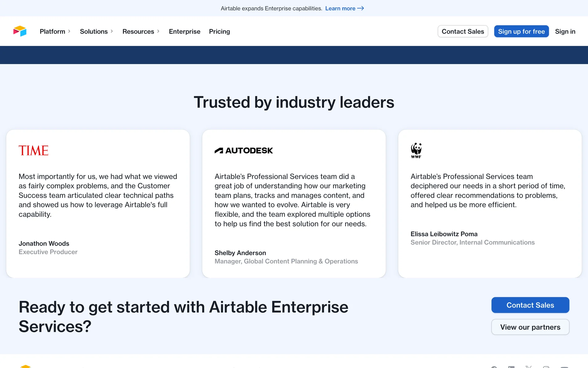Open the Solutions navigation item
The image size is (588, 368).
pyautogui.click(x=94, y=31)
